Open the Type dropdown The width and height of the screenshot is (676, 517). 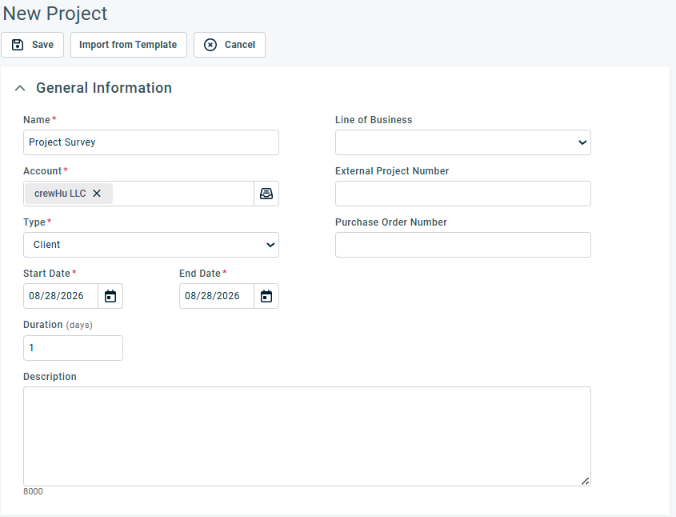click(x=151, y=245)
